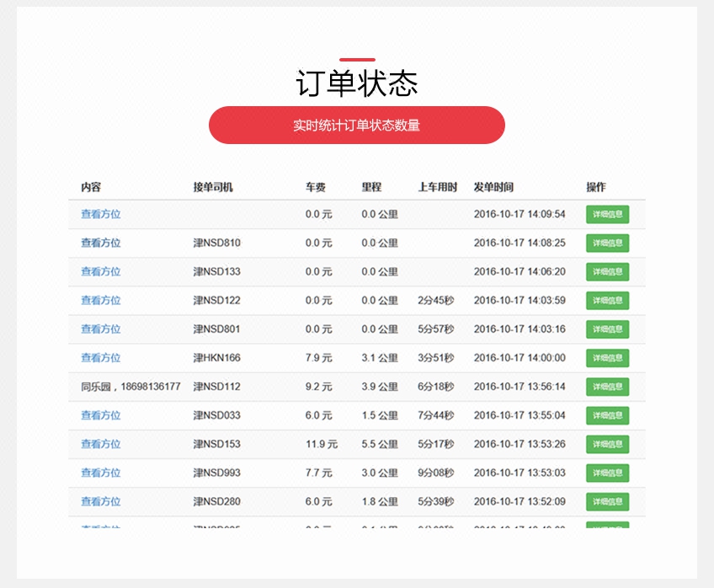
Task: Click 详细信息 for the 11.9 元 order
Action: point(607,444)
